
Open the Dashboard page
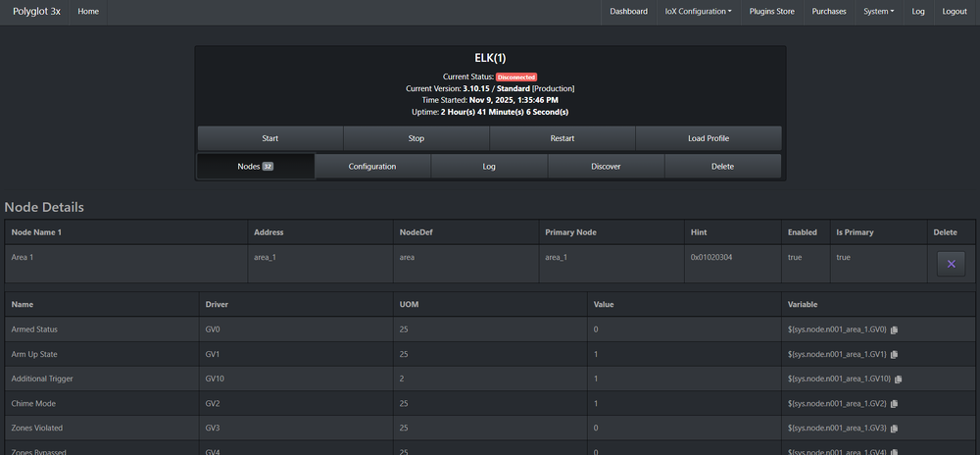pos(628,12)
